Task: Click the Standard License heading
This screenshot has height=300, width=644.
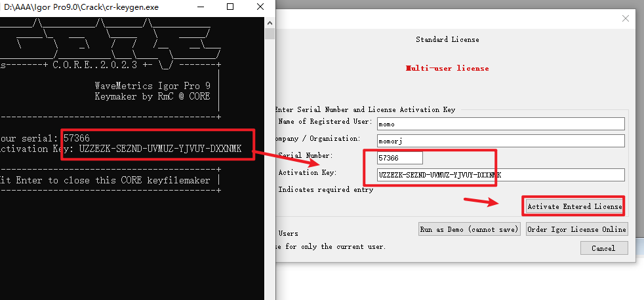Action: pyautogui.click(x=447, y=39)
